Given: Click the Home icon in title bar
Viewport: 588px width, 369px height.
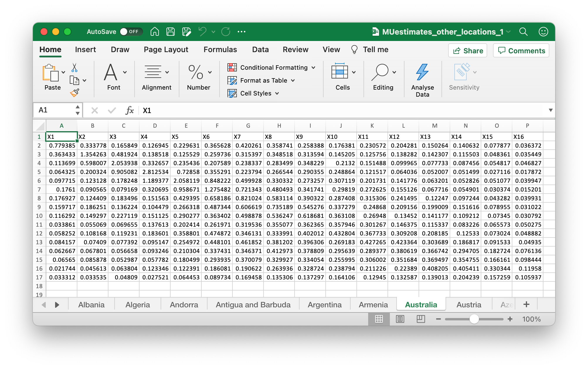Looking at the screenshot, I should (x=155, y=32).
